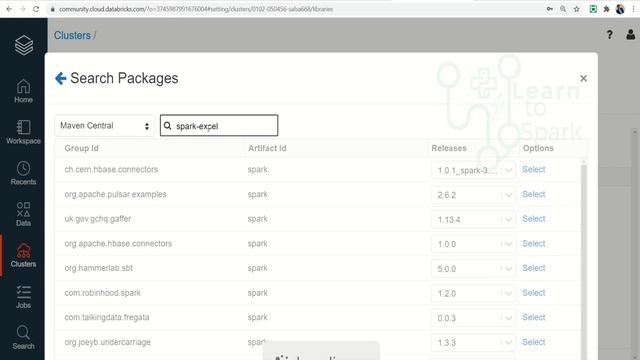
Task: Select the com.robinhood.spark package
Action: coord(533,293)
